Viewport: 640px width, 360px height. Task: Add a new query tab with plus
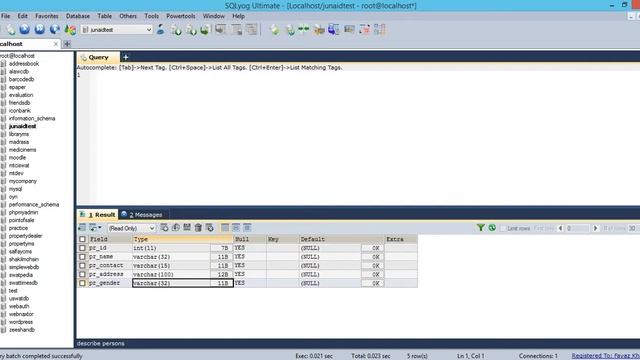pyautogui.click(x=126, y=57)
